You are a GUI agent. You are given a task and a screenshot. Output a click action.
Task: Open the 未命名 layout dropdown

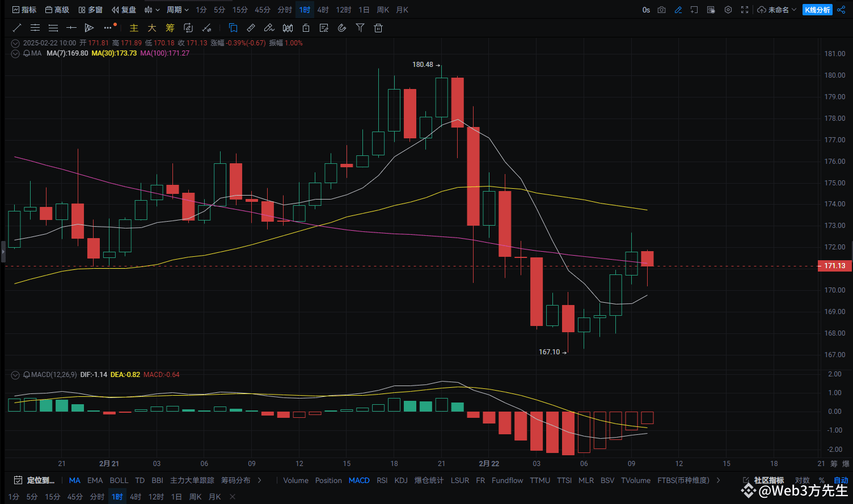point(778,10)
